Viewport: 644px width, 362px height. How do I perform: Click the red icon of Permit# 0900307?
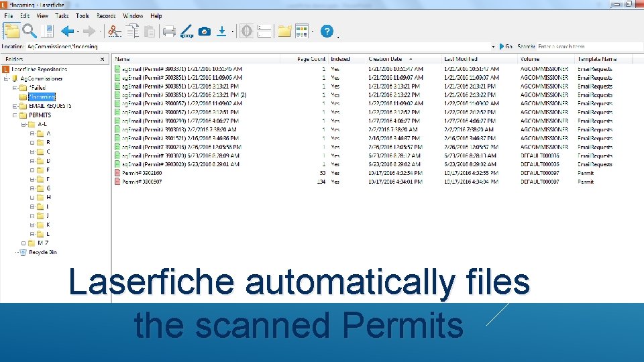pyautogui.click(x=117, y=182)
